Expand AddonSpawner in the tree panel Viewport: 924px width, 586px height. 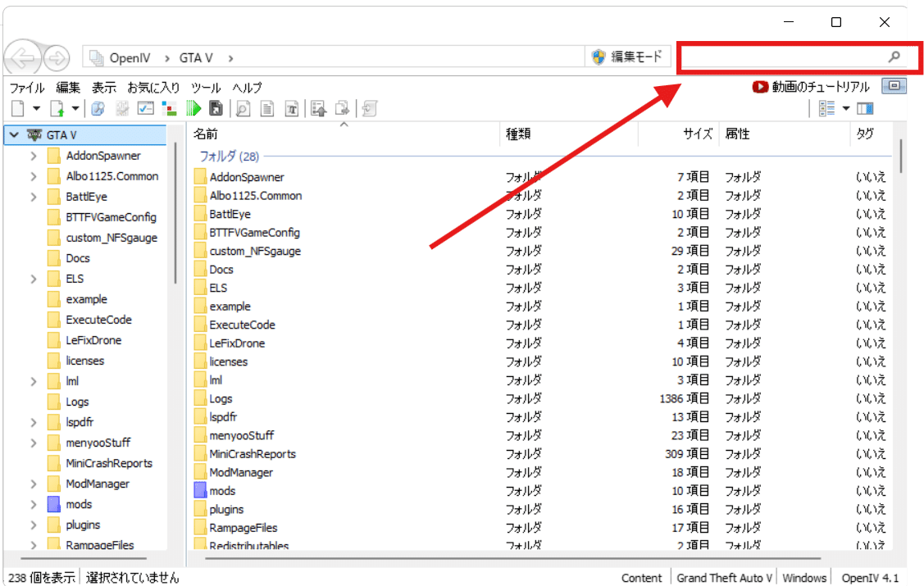[x=34, y=156]
